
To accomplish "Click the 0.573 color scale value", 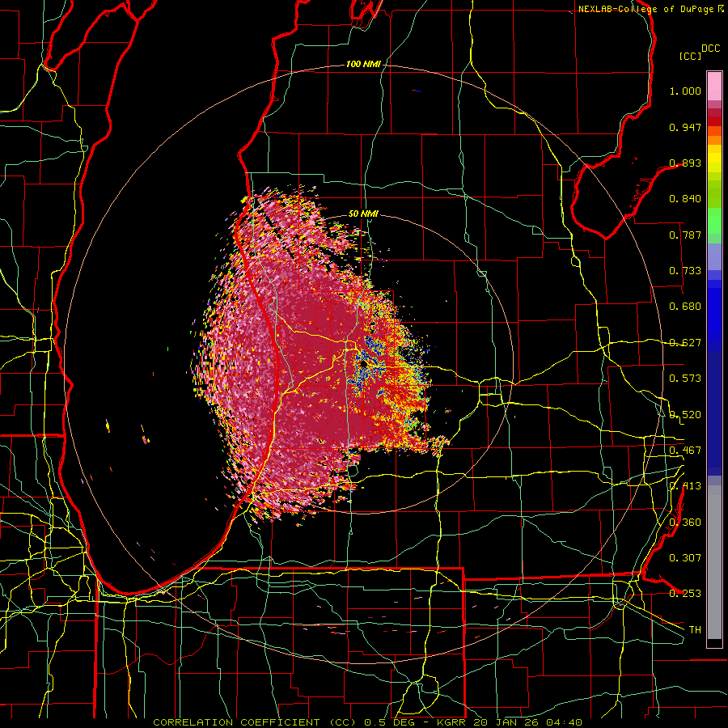I will coord(685,379).
